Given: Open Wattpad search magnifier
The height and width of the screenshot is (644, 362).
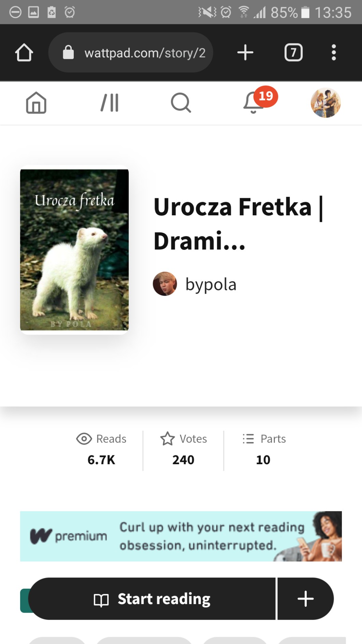Looking at the screenshot, I should 181,103.
